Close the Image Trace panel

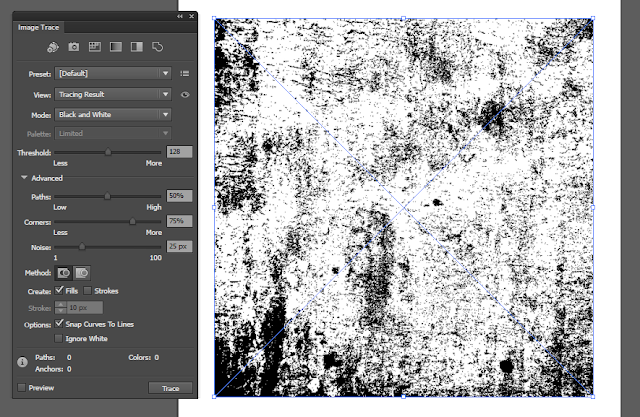pyautogui.click(x=191, y=16)
